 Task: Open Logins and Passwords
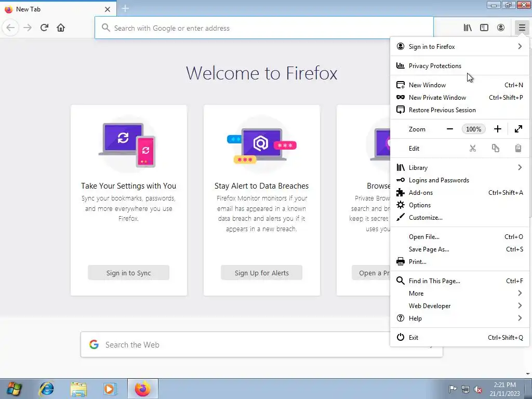[x=460, y=180]
